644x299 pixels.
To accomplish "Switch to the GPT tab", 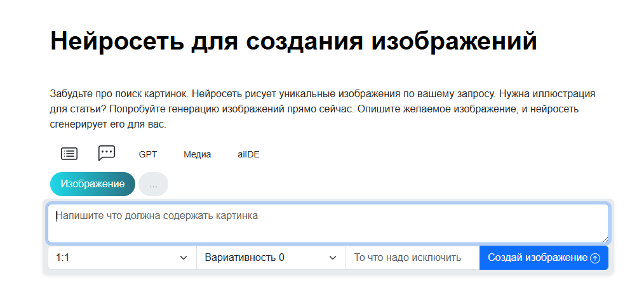I will pyautogui.click(x=147, y=154).
